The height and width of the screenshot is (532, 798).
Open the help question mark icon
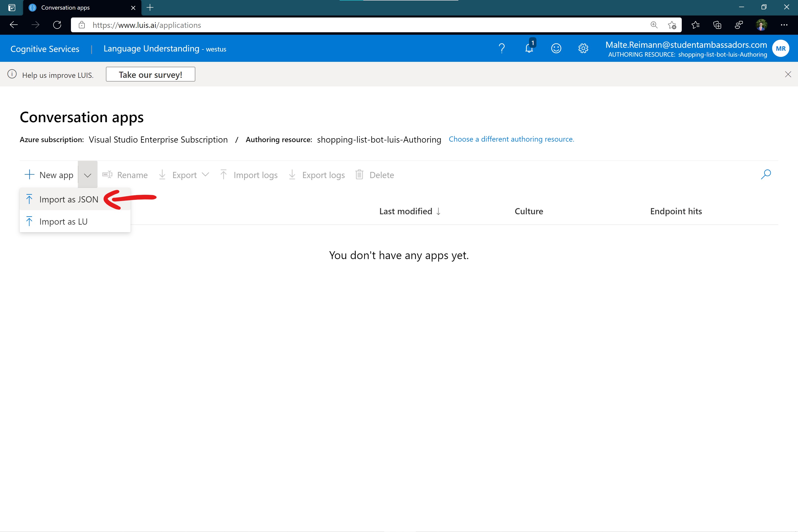[x=501, y=49]
